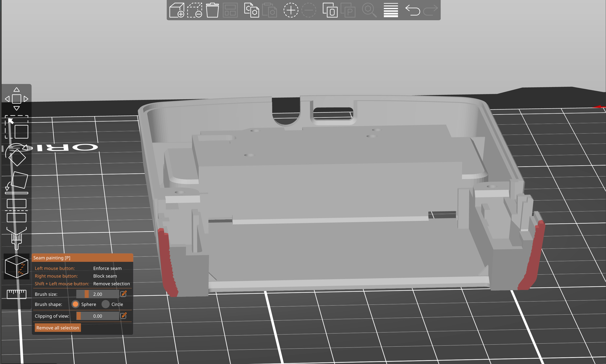606x364 pixels.
Task: Click the Brush size slider
Action: pos(97,294)
